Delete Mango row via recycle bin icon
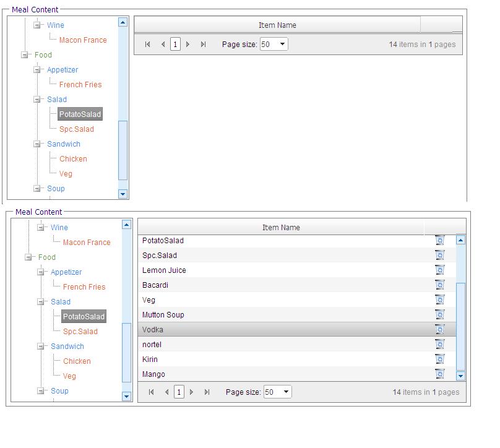 [x=440, y=374]
